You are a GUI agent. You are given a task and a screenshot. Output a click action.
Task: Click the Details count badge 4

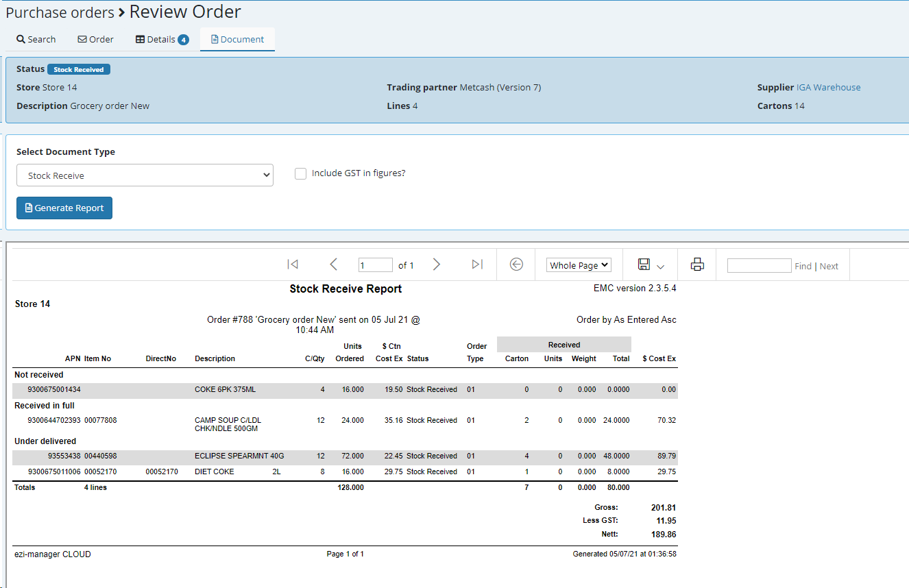tap(184, 40)
